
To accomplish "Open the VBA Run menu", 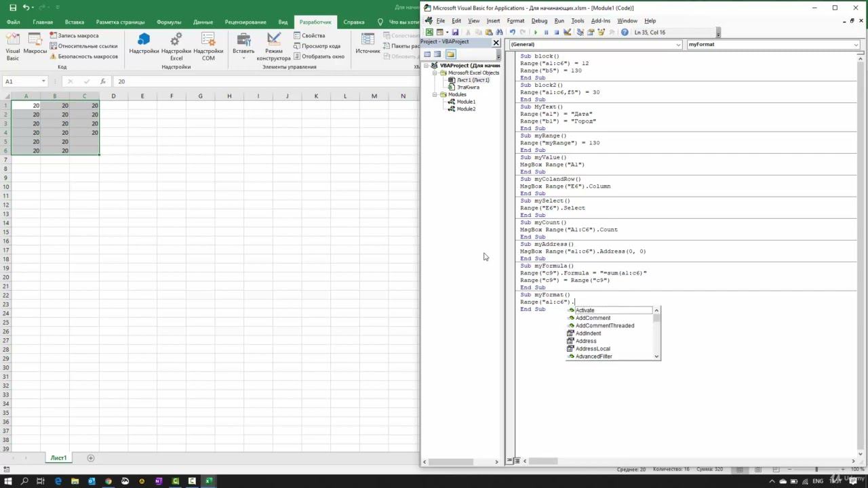I will (559, 21).
